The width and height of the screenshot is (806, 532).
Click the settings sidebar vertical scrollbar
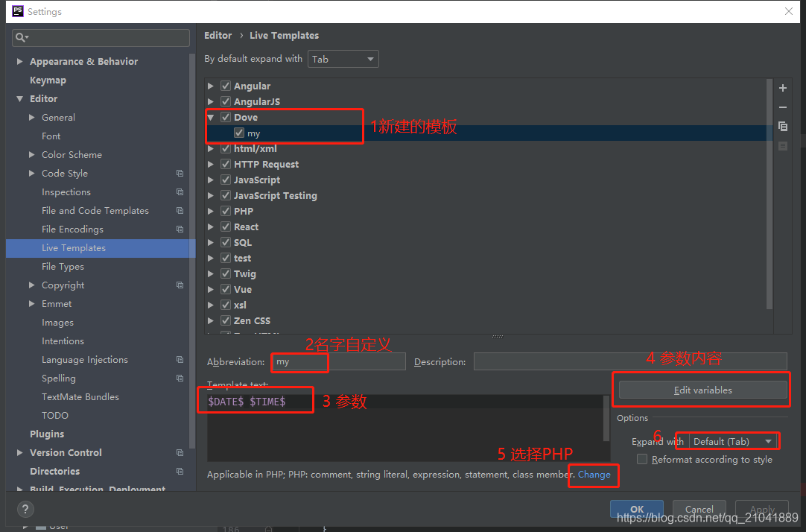pos(192,251)
